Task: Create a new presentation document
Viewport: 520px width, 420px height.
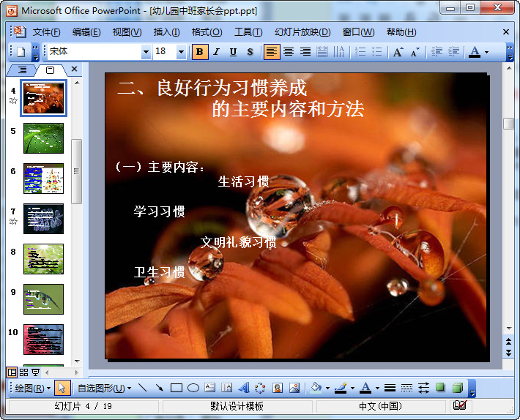Action: tap(21, 52)
